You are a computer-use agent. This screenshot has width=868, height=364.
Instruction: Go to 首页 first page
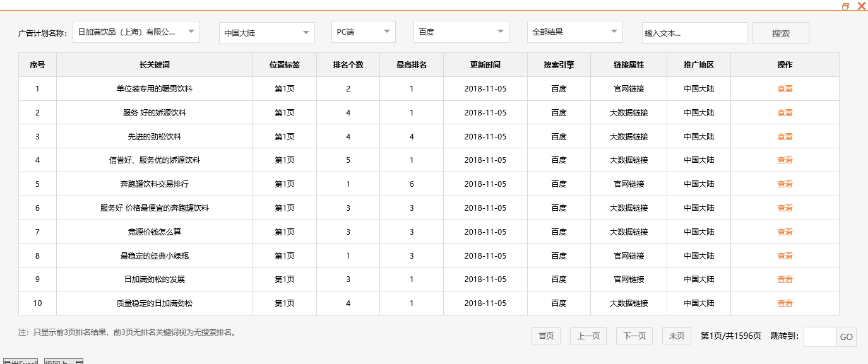pyautogui.click(x=545, y=336)
